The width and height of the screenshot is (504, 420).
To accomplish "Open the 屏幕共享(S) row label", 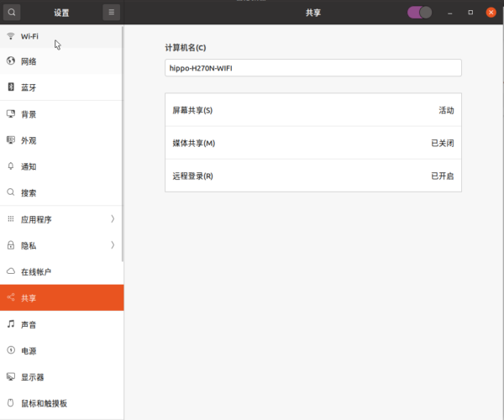I will click(x=192, y=110).
